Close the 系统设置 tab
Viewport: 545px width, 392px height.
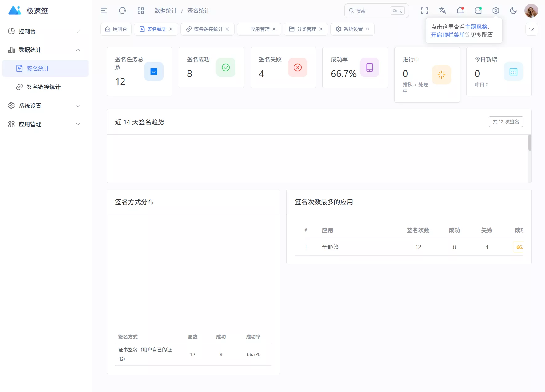(368, 29)
